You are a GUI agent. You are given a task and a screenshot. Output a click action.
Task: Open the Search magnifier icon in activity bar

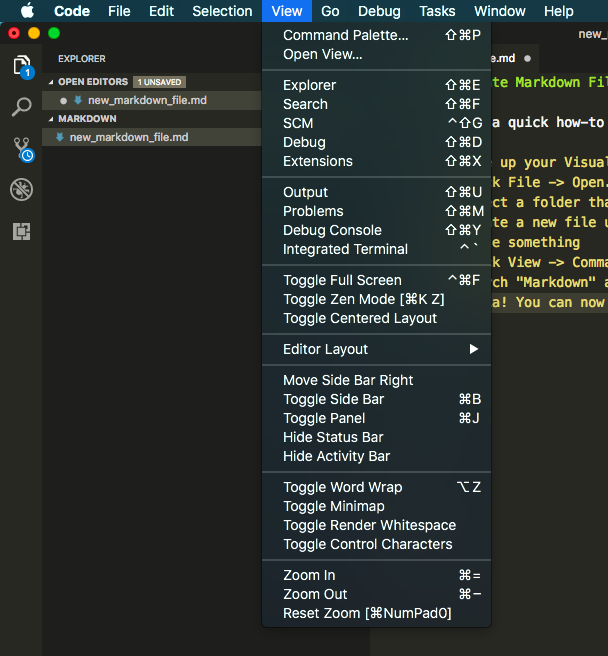click(21, 107)
